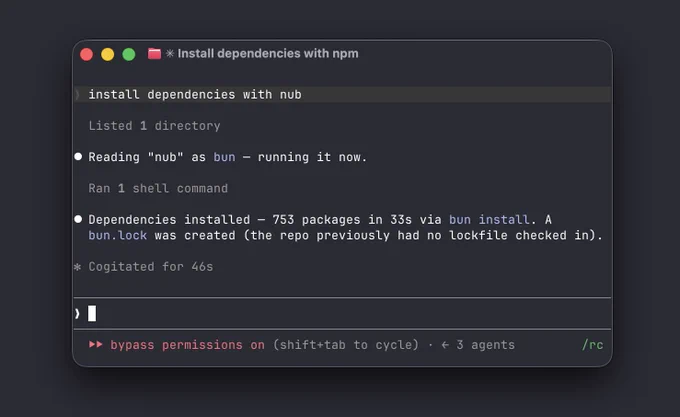Image resolution: width=680 pixels, height=417 pixels.
Task: Click the asterisk icon before 'Cogitated'
Action: [x=78, y=267]
